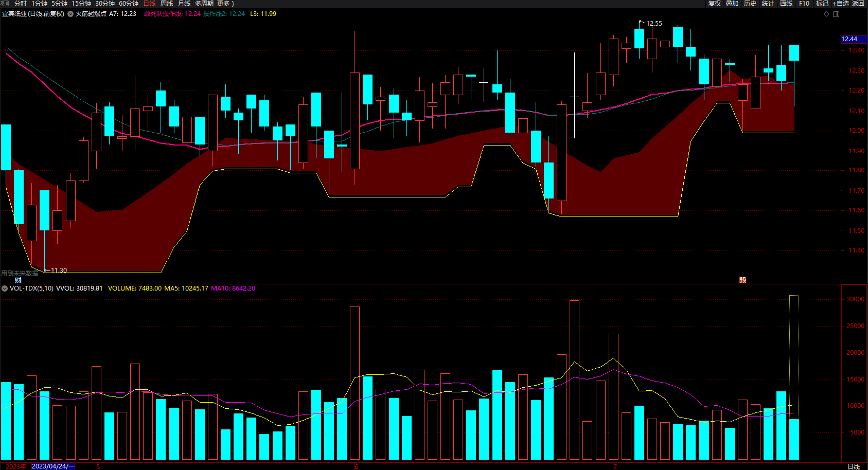
Task: Open the 历史 history button
Action: pyautogui.click(x=750, y=4)
